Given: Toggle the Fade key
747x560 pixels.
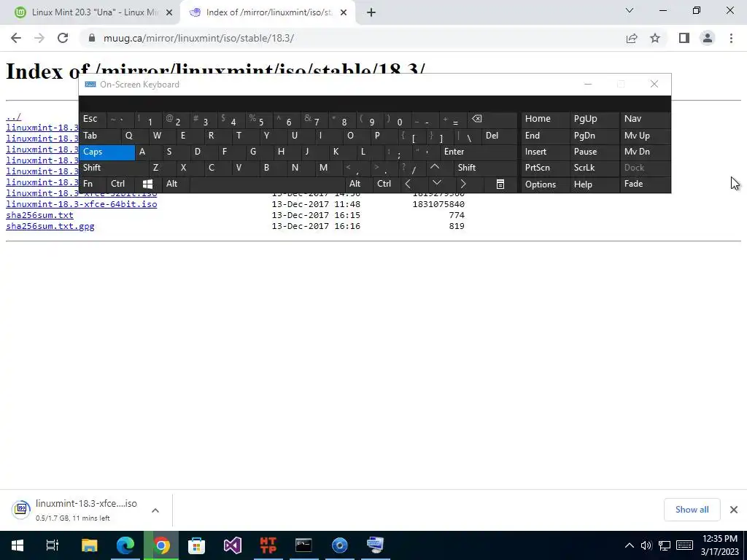Looking at the screenshot, I should tap(645, 184).
